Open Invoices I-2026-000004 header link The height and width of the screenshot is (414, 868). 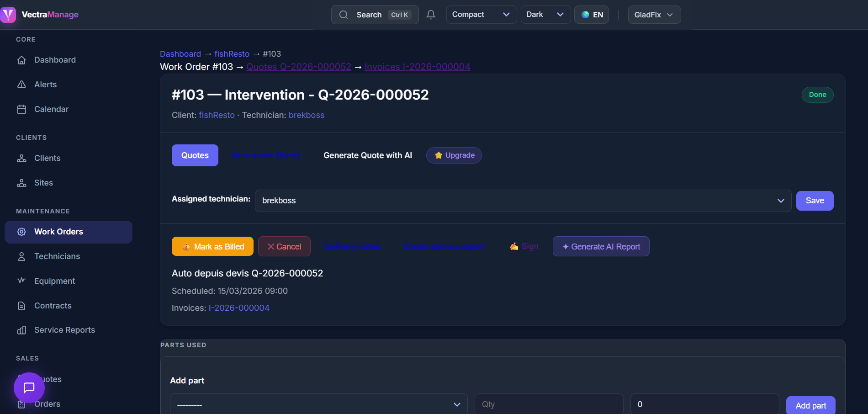click(x=418, y=67)
